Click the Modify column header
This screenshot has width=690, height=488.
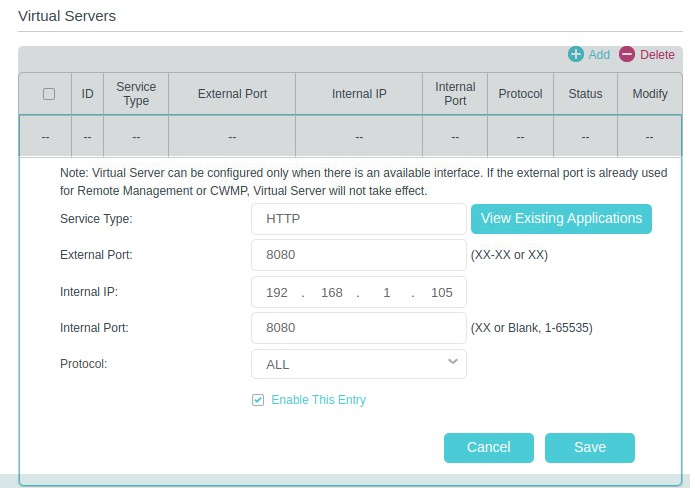pos(649,94)
